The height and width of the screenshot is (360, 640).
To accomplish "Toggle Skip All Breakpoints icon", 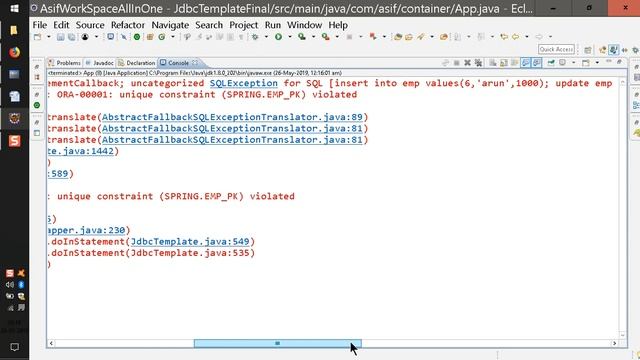I will tap(124, 37).
